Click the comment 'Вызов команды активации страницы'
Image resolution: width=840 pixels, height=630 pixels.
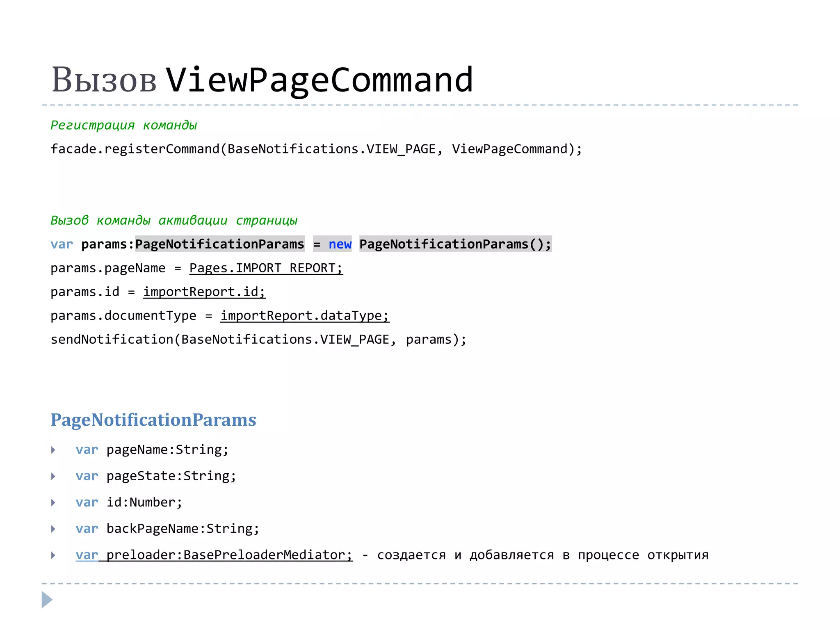tap(174, 220)
